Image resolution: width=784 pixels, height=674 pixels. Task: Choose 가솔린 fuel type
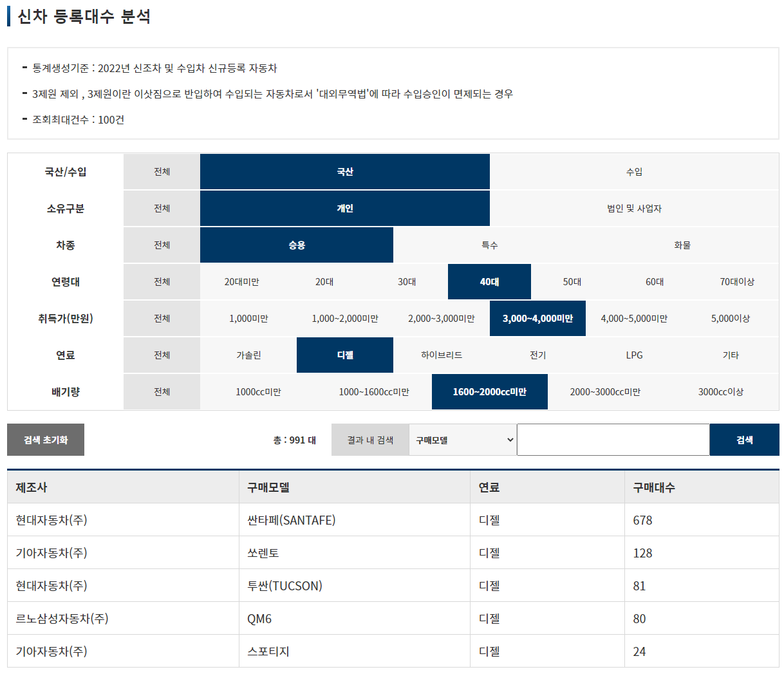[248, 355]
